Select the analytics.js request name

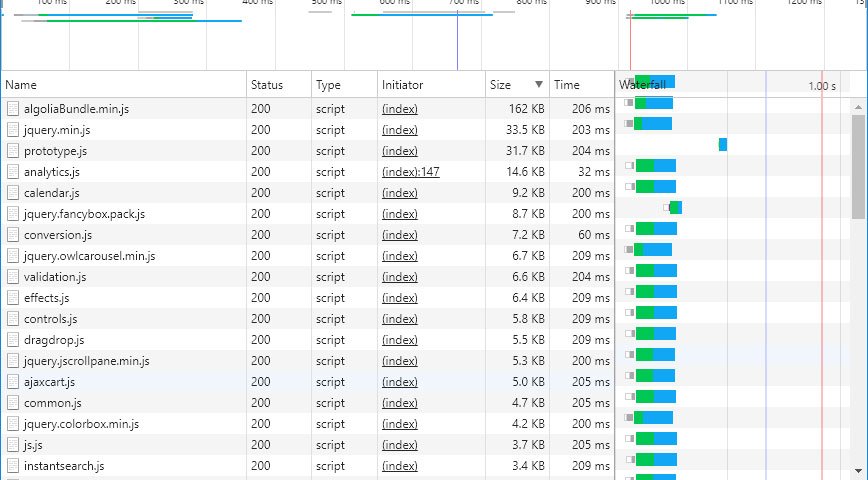(51, 172)
